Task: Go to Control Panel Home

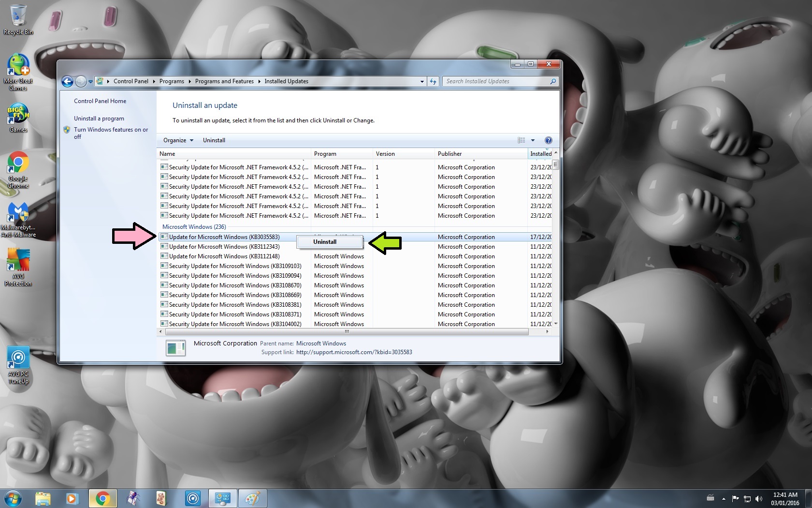Action: pos(100,101)
